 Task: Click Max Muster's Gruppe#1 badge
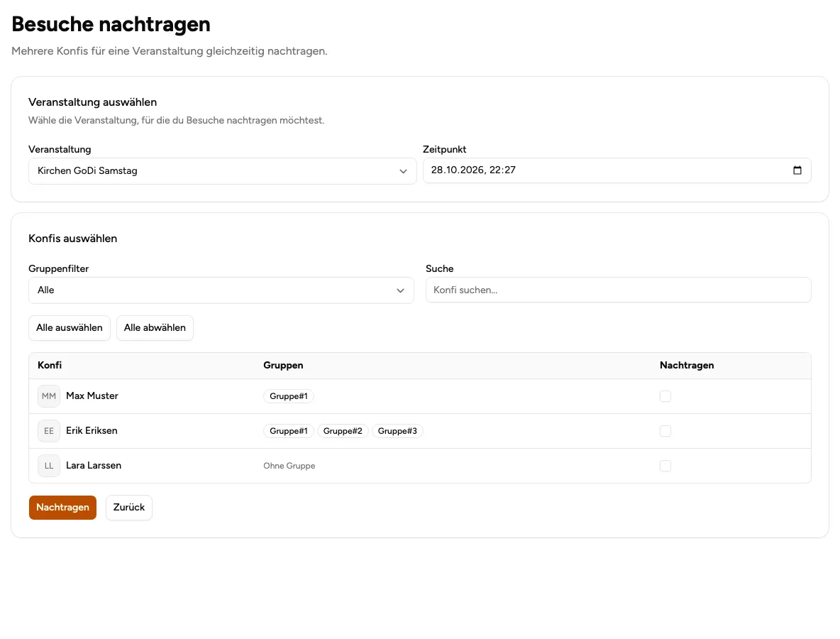coord(289,396)
